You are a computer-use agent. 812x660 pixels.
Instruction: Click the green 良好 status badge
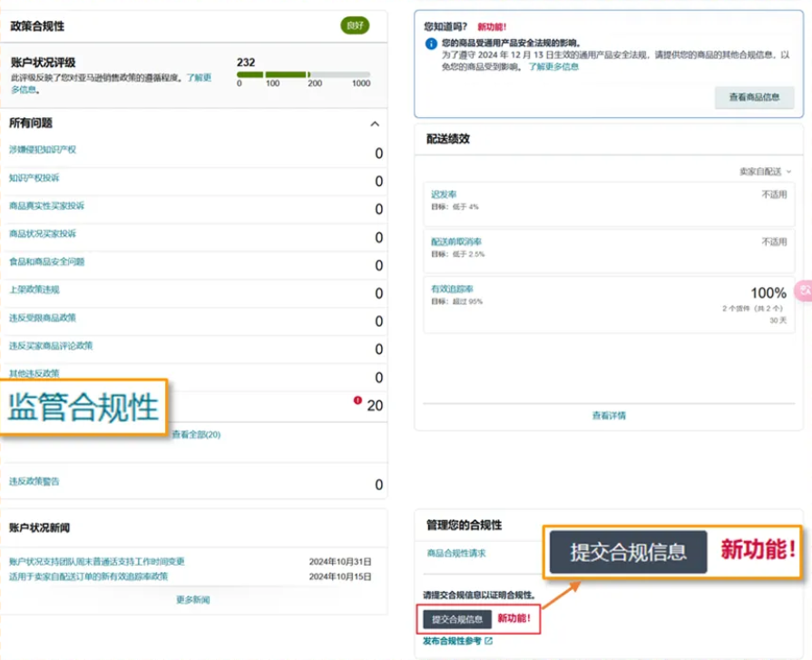click(355, 25)
